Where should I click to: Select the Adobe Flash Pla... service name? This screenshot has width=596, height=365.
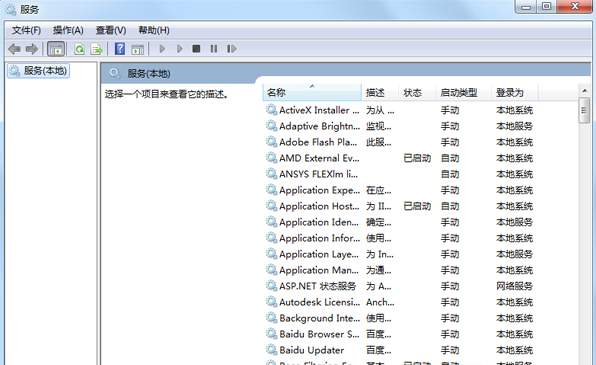[318, 142]
